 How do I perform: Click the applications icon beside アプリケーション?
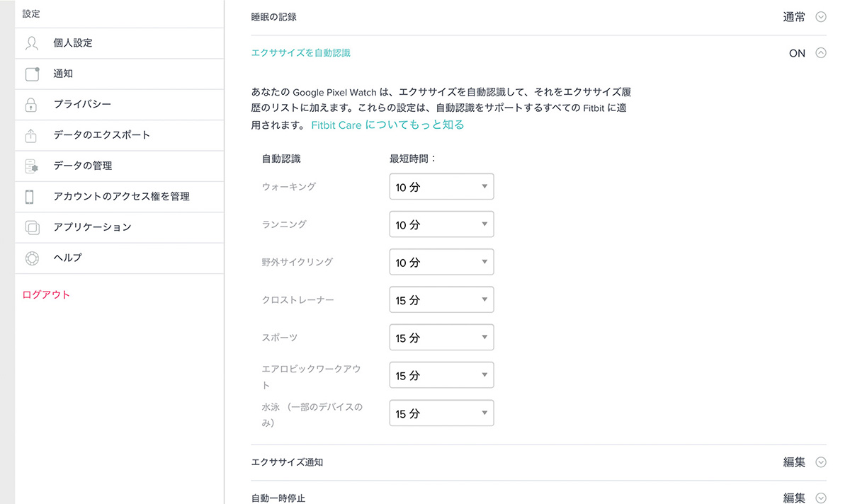(32, 227)
